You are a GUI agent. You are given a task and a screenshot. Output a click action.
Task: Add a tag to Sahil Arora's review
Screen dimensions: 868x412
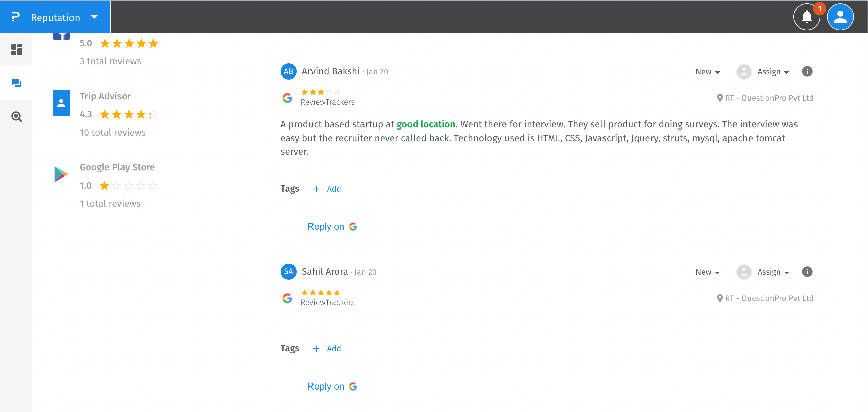(327, 348)
